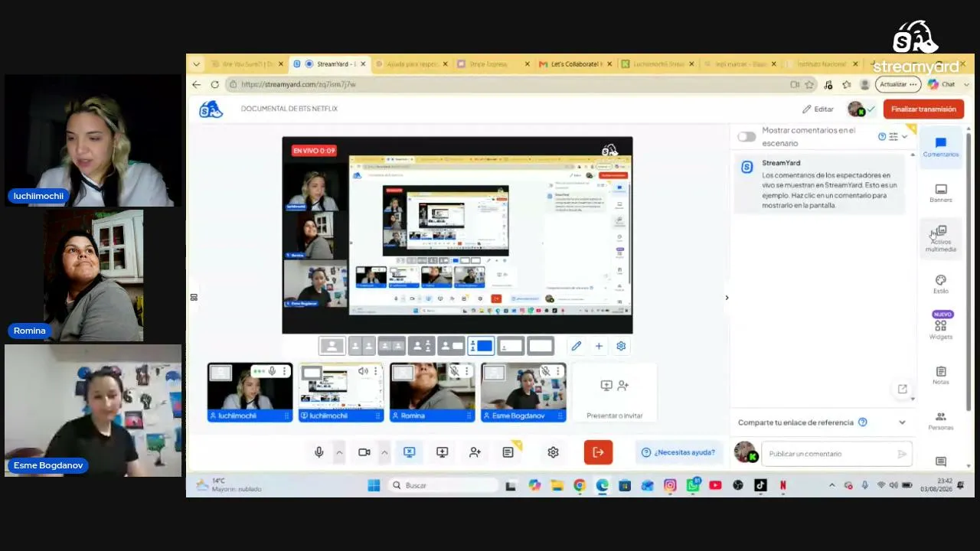Open Netflix from the taskbar
This screenshot has width=980, height=551.
[x=782, y=485]
